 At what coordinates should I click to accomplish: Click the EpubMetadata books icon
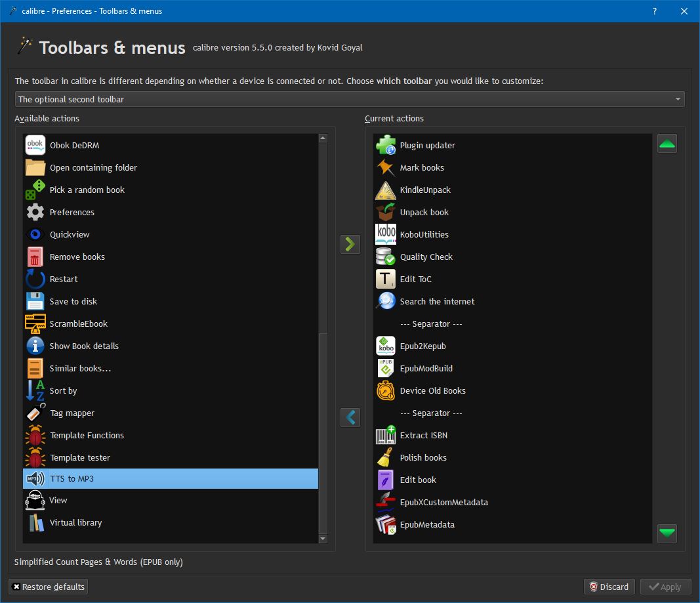click(x=386, y=524)
